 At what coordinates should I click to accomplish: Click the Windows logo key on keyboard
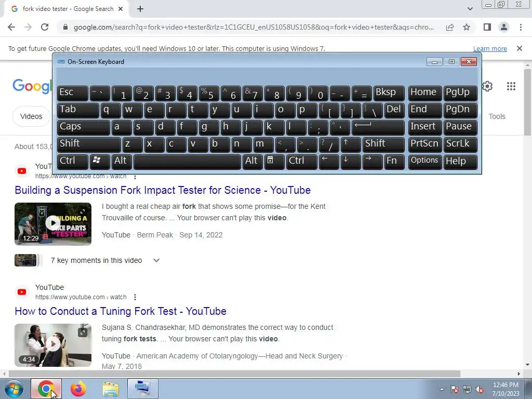(99, 162)
